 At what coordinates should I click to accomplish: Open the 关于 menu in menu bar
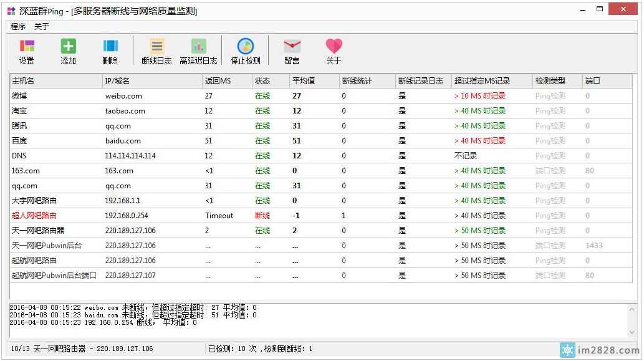click(x=41, y=27)
